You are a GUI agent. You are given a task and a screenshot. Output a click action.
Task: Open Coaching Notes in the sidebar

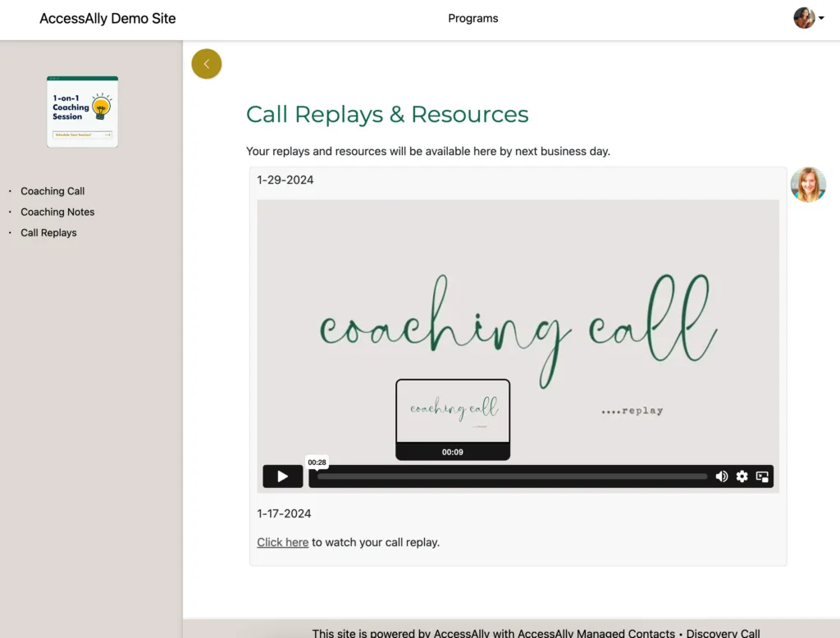point(57,212)
